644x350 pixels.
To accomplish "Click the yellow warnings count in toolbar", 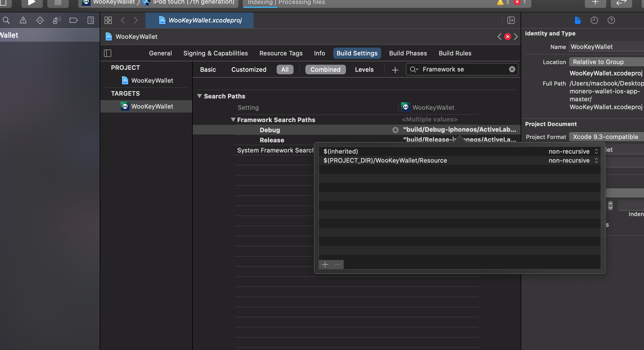I will (504, 3).
